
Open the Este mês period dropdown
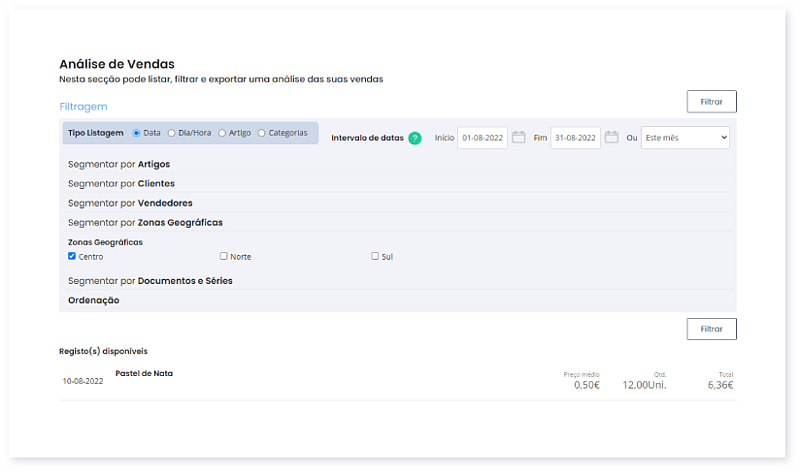[685, 138]
